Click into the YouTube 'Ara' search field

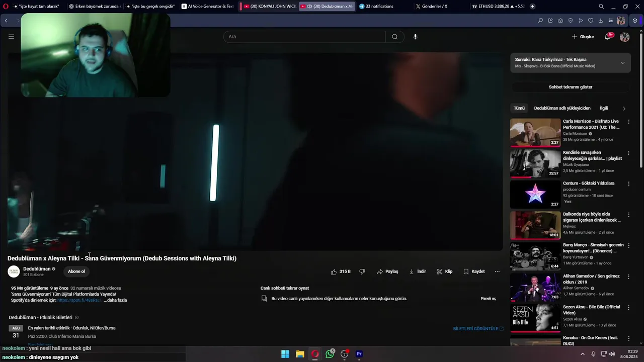[305, 37]
